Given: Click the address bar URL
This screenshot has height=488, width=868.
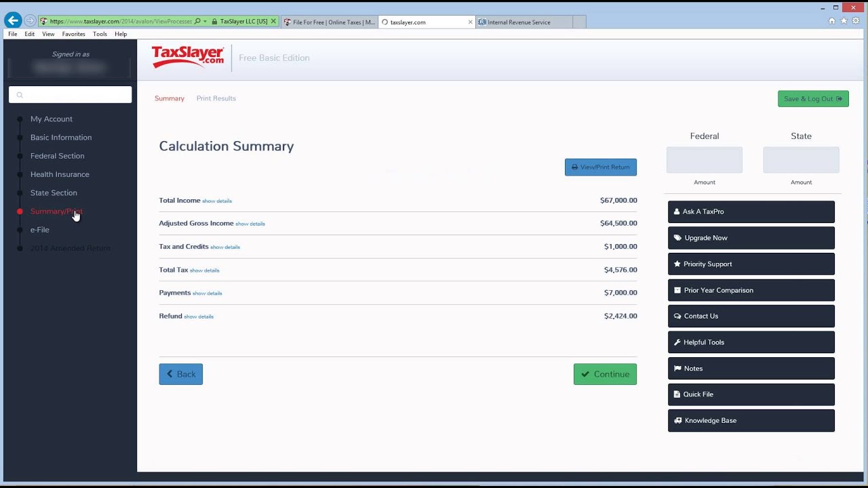Looking at the screenshot, I should click(121, 22).
